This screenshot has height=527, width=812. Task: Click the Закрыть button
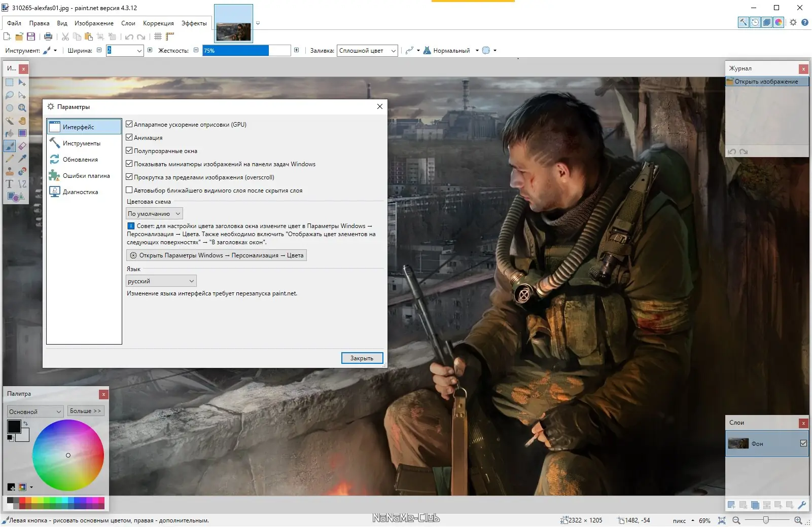pos(362,358)
